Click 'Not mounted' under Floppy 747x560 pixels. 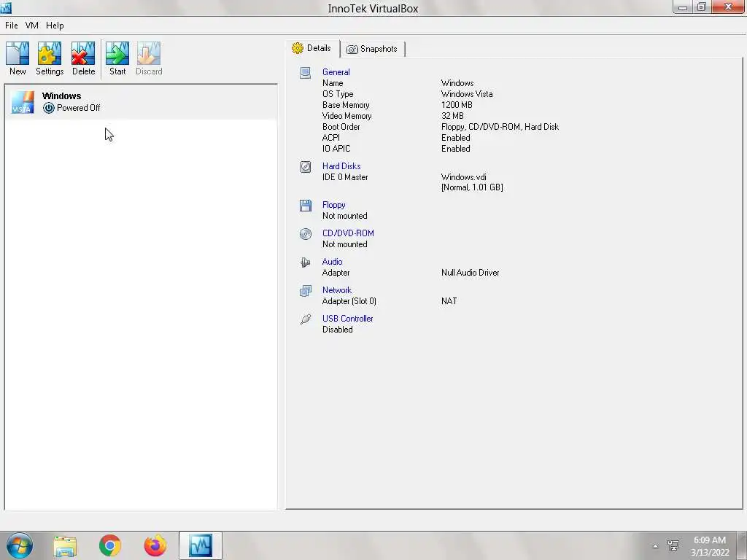(345, 216)
